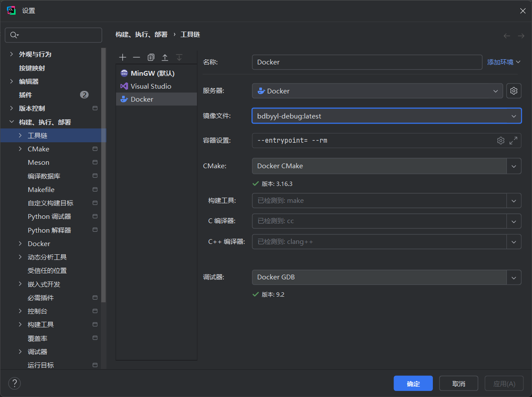Open the debugger Docker GDB dropdown

click(x=514, y=277)
